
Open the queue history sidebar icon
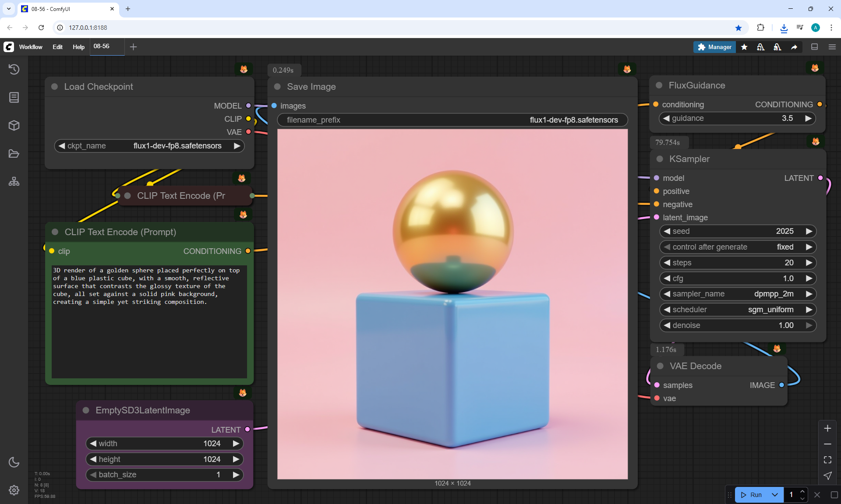14,69
